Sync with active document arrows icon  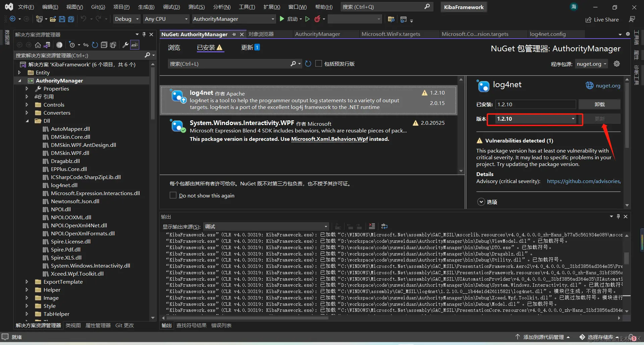point(86,45)
